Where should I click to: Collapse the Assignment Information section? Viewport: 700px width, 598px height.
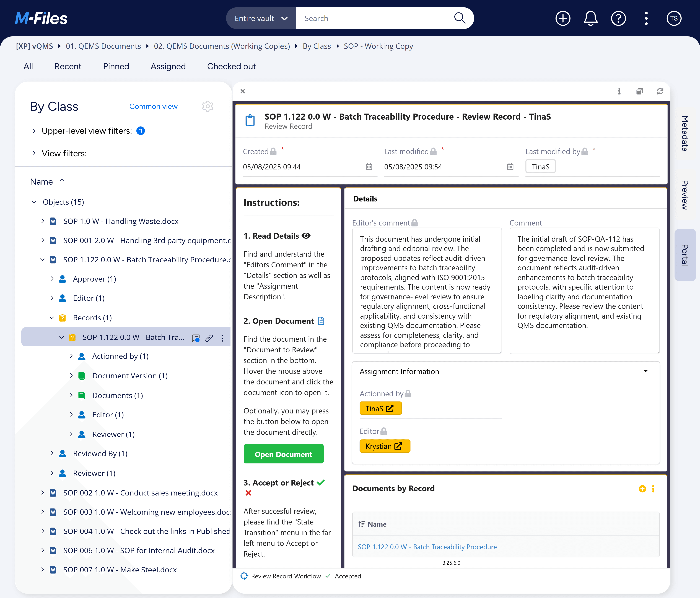click(645, 371)
